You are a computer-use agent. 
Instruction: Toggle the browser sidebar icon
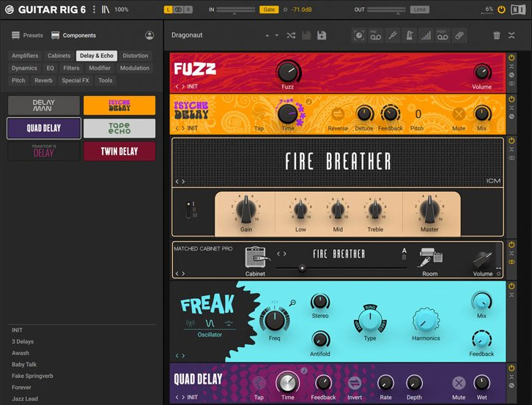point(106,10)
